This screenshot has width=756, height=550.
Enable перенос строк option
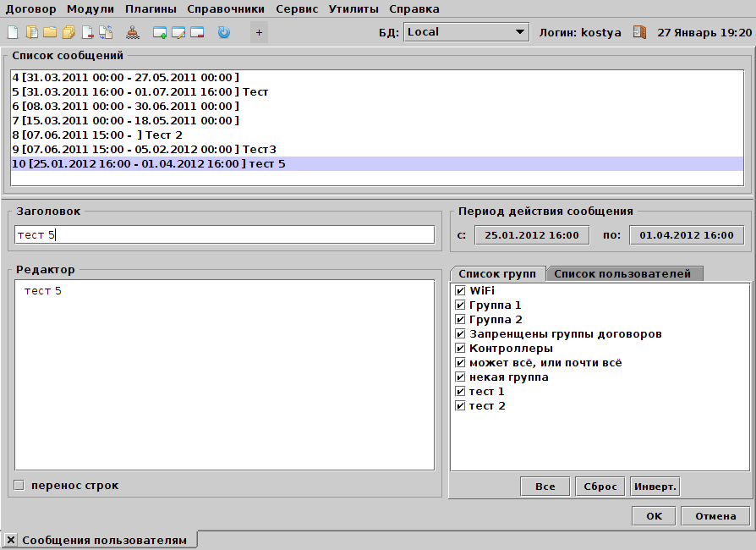click(19, 484)
